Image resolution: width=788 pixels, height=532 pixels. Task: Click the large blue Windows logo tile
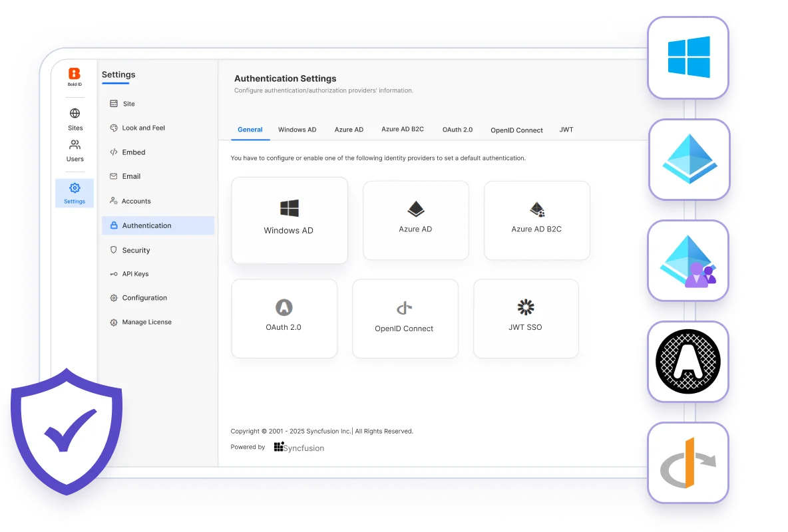(x=688, y=57)
